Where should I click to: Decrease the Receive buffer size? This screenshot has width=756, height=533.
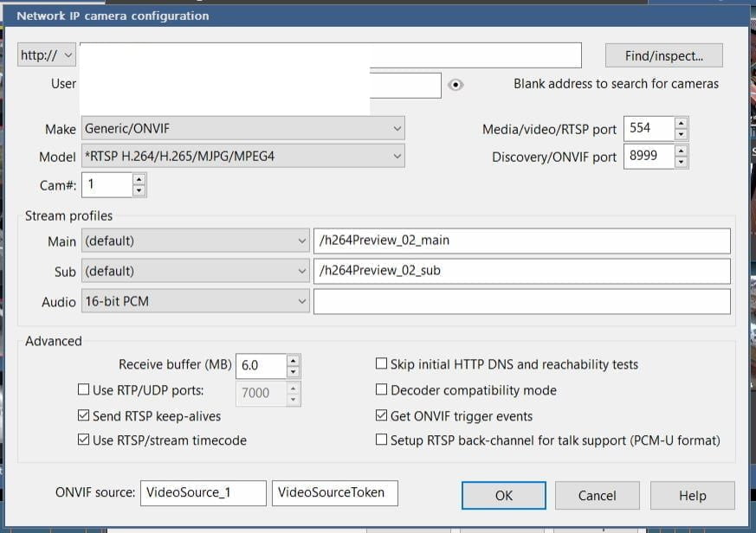(293, 371)
